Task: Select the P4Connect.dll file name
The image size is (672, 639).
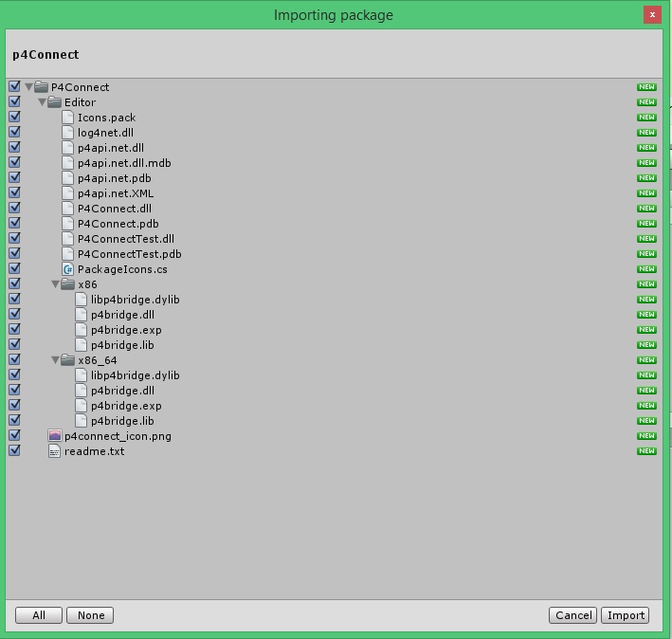Action: (115, 209)
